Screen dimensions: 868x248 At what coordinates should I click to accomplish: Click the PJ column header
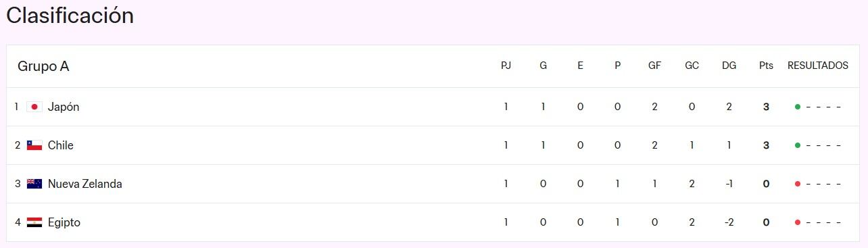click(506, 66)
